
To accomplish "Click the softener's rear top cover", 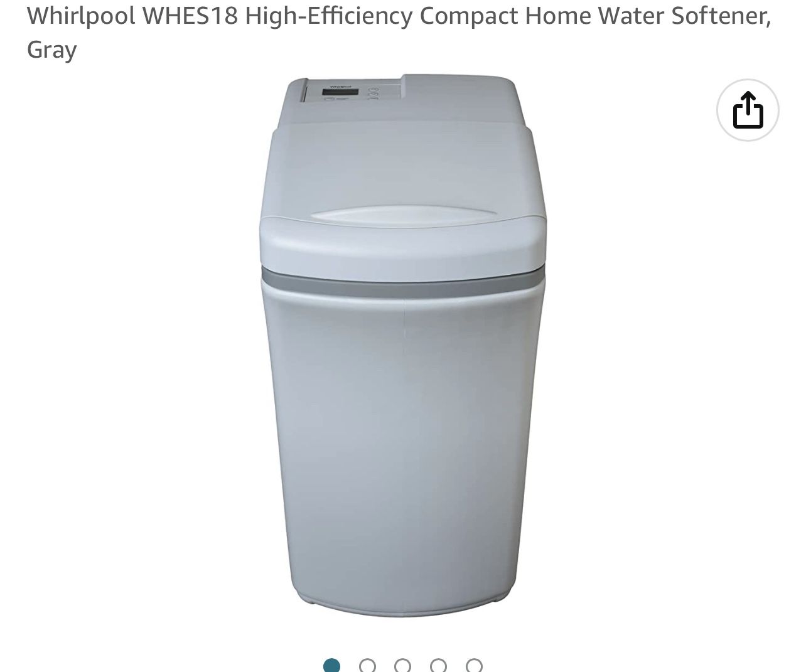I will 462,99.
